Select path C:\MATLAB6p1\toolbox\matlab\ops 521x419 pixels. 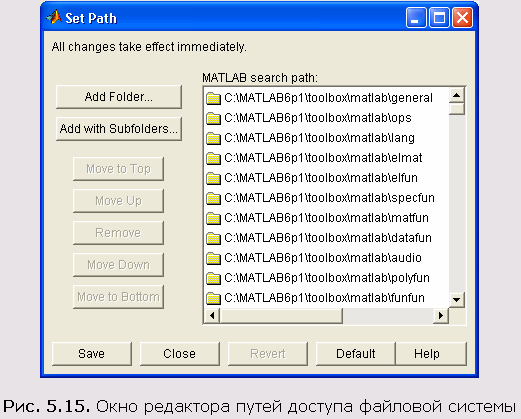[318, 118]
